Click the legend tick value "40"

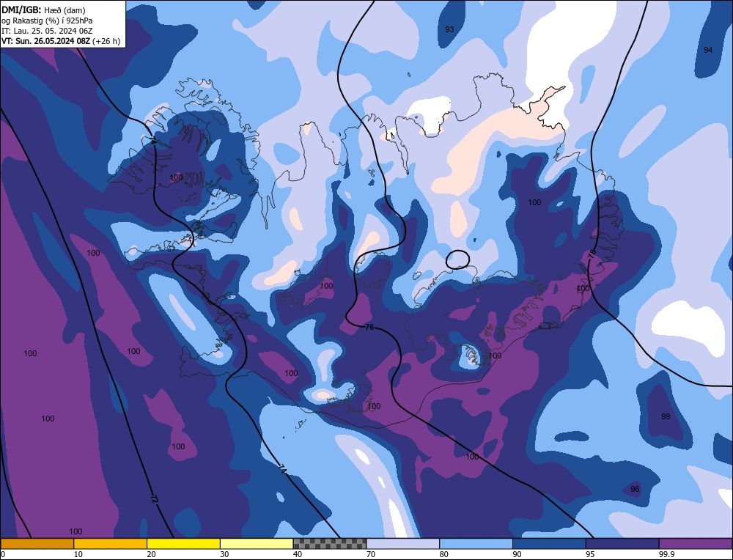click(x=298, y=554)
